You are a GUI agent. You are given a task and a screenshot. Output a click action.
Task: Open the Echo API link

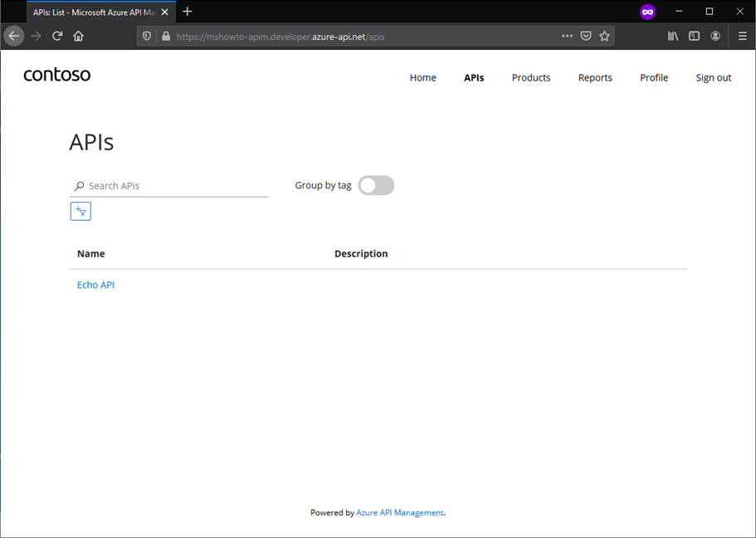click(95, 285)
